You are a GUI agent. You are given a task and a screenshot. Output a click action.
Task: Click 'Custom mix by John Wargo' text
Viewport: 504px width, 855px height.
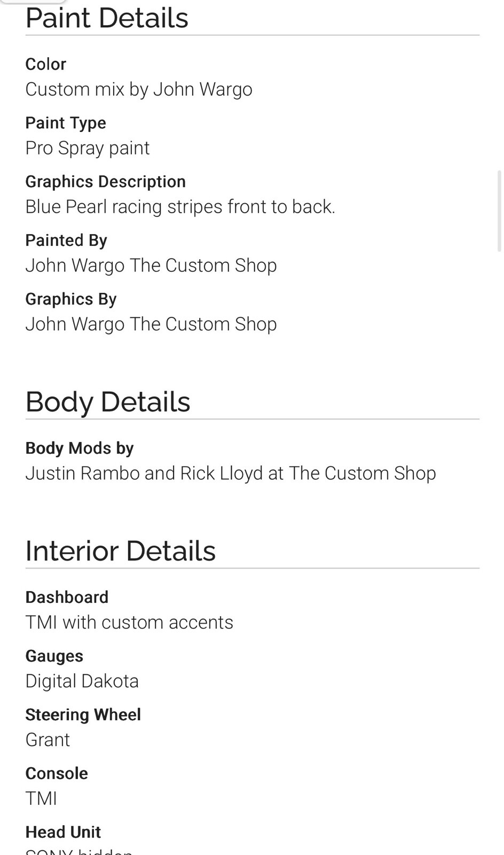(x=139, y=89)
